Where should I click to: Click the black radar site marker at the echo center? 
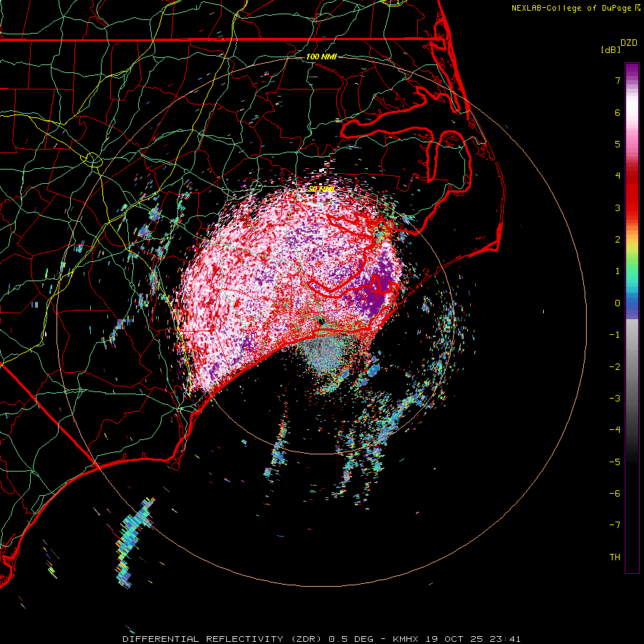coord(321,321)
